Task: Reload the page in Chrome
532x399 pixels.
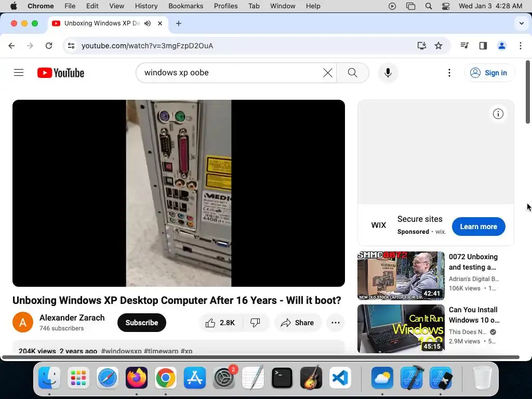Action: 49,46
